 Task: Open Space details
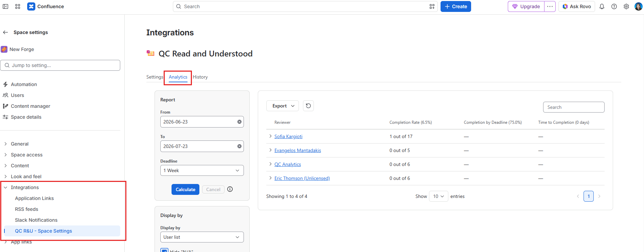coord(26,117)
